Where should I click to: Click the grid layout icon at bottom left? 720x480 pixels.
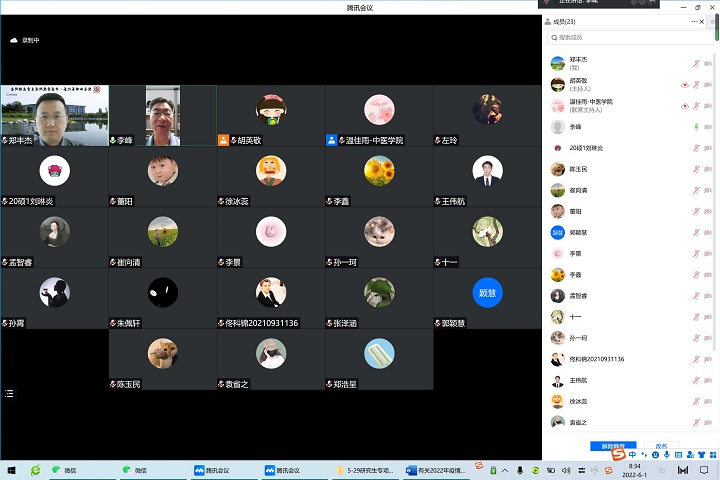[x=9, y=394]
